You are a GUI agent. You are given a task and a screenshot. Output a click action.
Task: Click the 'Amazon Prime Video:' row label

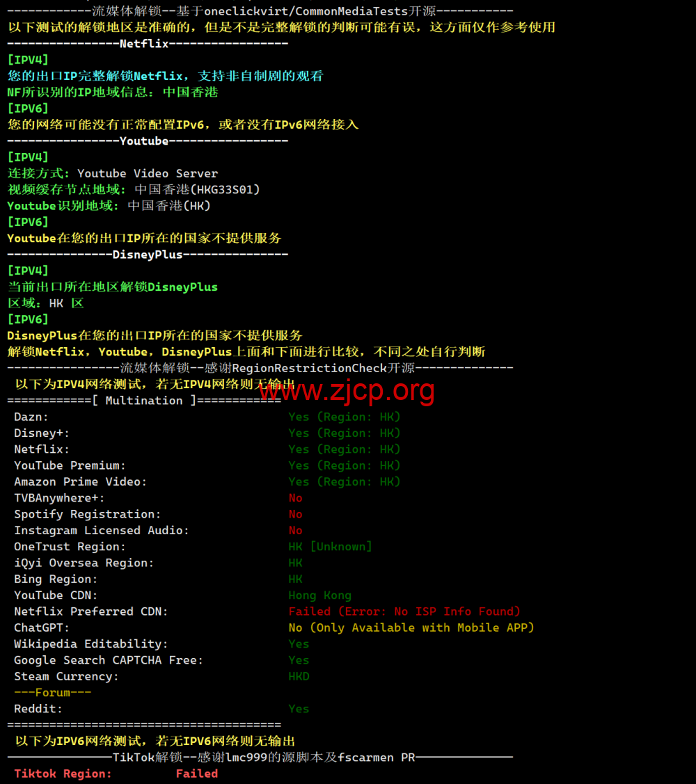(x=81, y=482)
